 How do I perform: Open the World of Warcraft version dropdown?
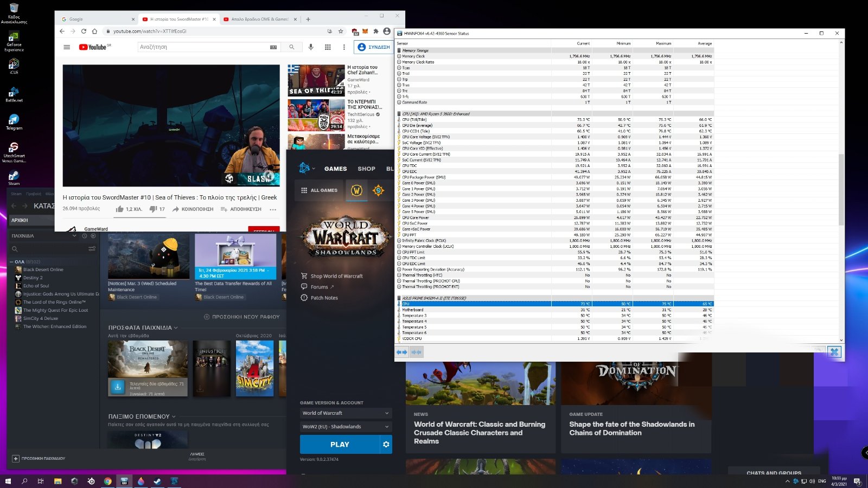pos(346,413)
